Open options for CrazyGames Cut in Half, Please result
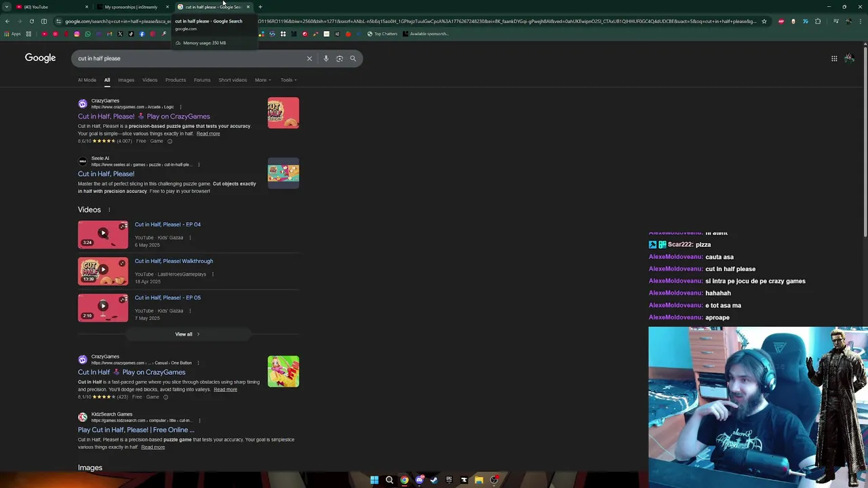This screenshot has width=868, height=488. (x=180, y=107)
